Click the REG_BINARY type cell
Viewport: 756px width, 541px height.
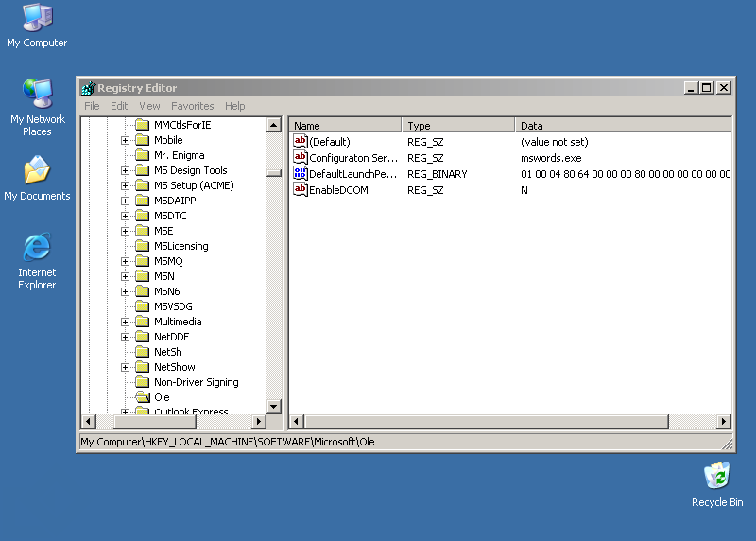click(x=438, y=174)
